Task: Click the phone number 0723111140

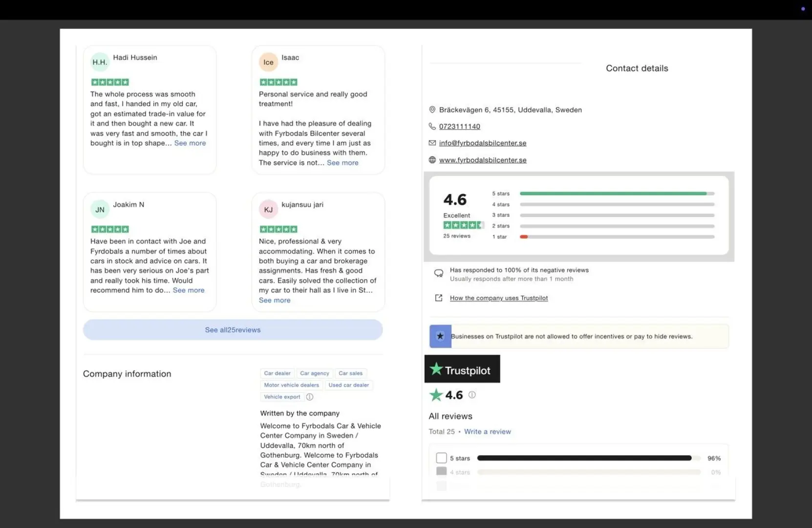Action: (459, 127)
